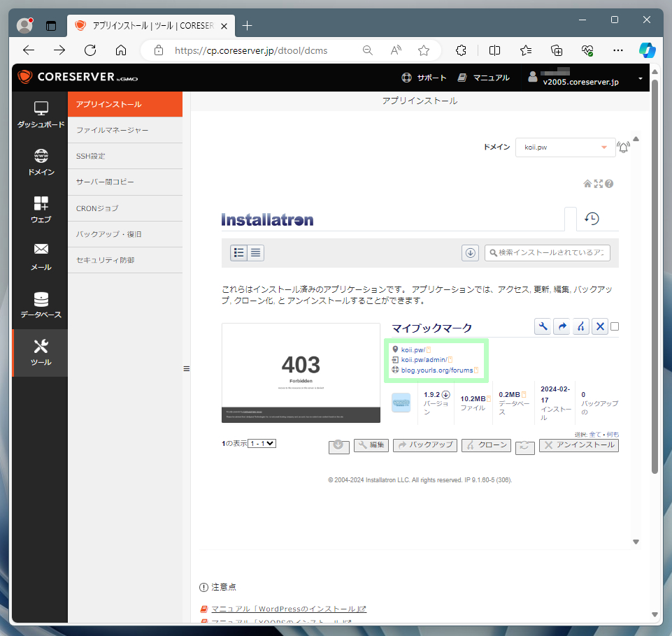The width and height of the screenshot is (672, 636).
Task: Open マニュアル「WordPressのインストール」 link
Action: coord(288,609)
